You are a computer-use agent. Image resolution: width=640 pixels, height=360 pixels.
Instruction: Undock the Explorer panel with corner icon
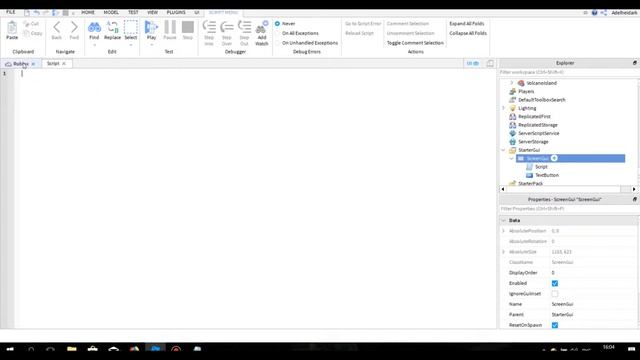pos(634,63)
